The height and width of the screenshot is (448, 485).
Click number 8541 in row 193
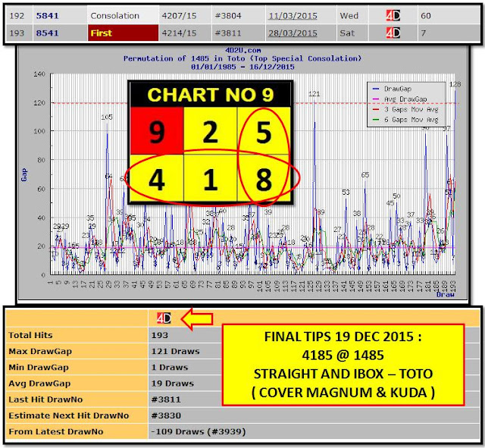pyautogui.click(x=47, y=33)
